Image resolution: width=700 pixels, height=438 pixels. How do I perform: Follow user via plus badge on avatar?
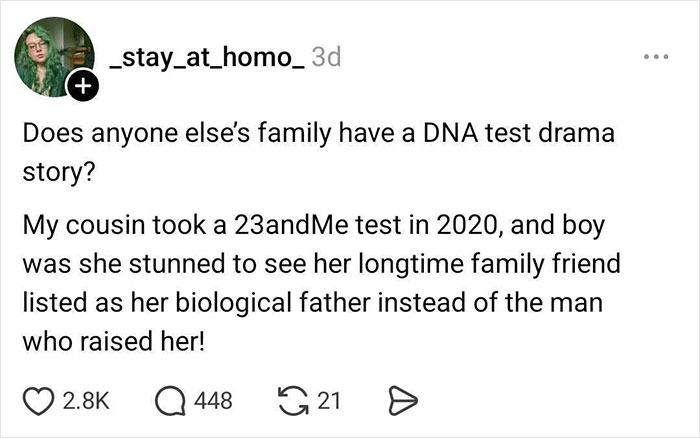(81, 89)
